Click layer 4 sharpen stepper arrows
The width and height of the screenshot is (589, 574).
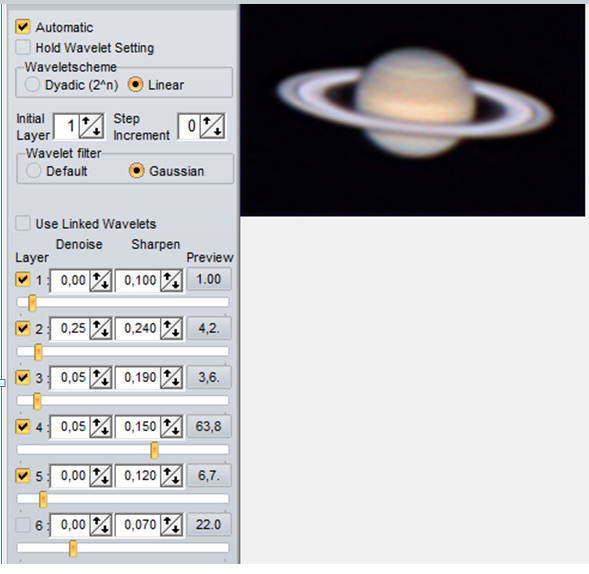[171, 427]
